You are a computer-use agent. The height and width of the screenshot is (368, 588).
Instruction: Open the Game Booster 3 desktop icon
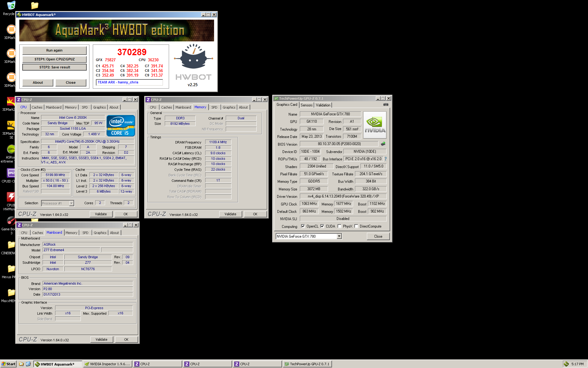point(11,221)
